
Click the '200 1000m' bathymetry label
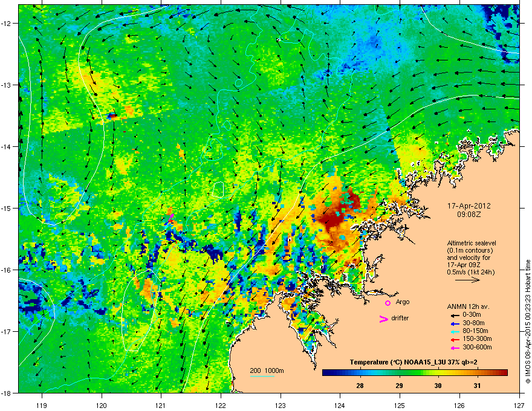tap(267, 371)
